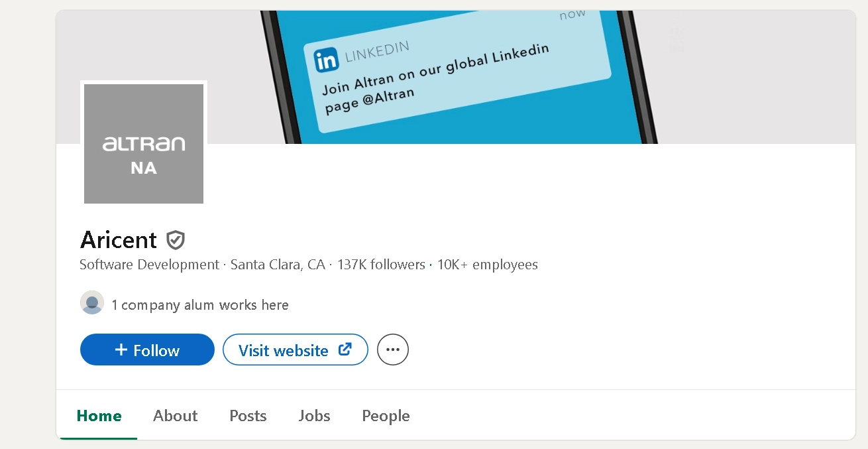
Task: Click the Altran NA company logo
Action: point(144,143)
